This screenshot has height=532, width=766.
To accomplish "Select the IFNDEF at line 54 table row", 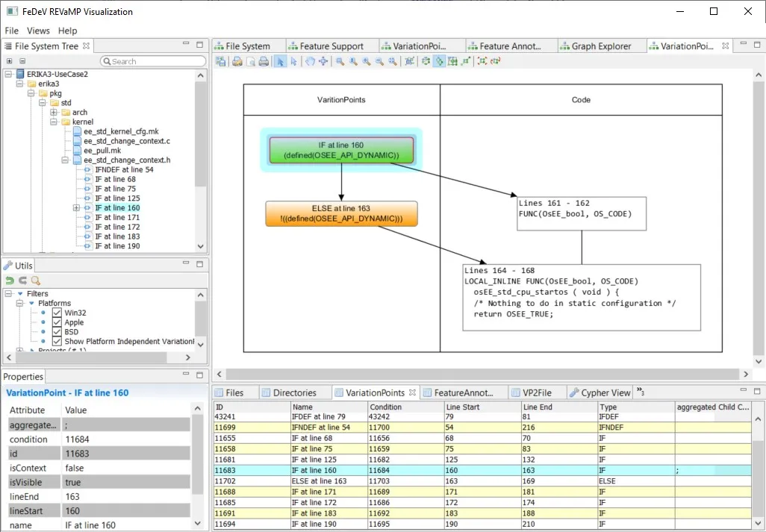I will click(x=482, y=428).
